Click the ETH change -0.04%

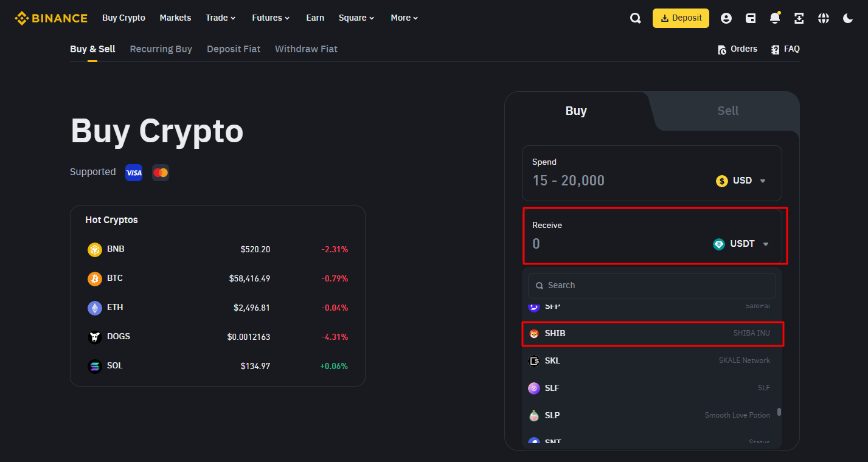point(335,308)
